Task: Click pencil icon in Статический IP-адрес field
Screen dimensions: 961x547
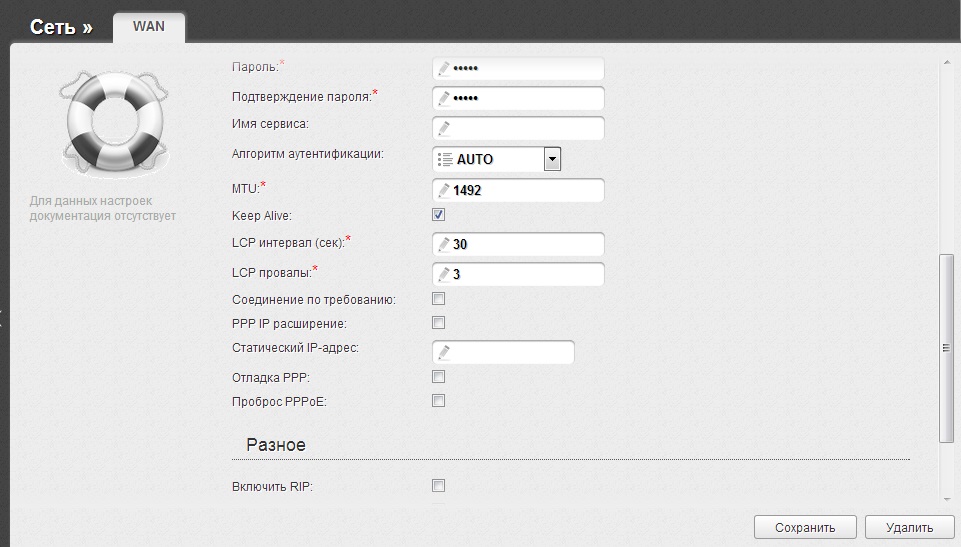Action: coord(443,352)
